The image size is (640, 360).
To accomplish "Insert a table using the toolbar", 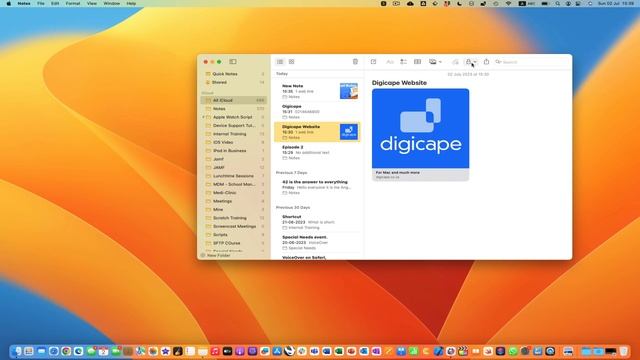I will [x=417, y=62].
